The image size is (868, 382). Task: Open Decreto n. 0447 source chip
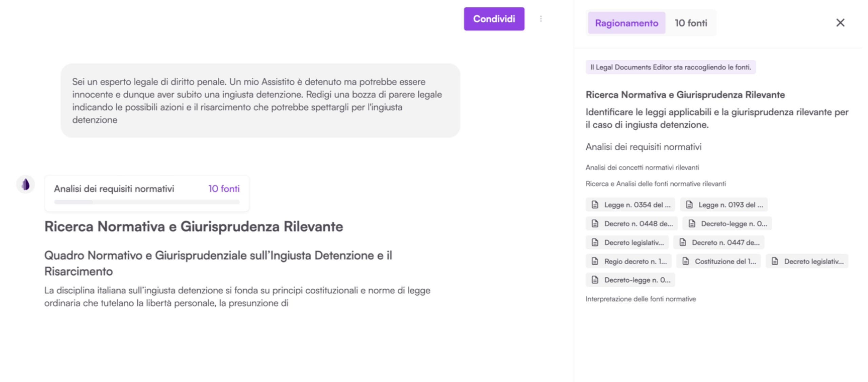point(718,243)
